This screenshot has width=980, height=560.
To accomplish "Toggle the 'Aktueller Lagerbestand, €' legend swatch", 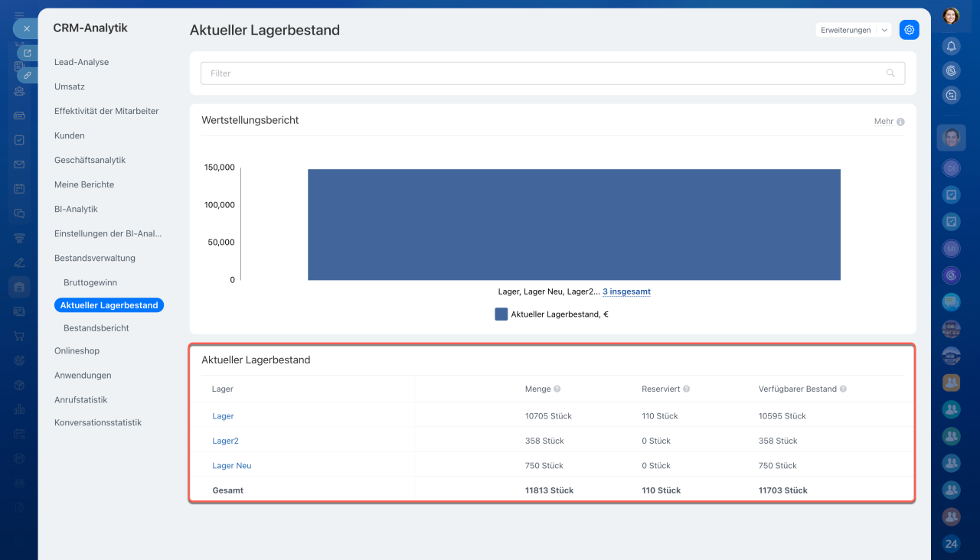I will (501, 314).
